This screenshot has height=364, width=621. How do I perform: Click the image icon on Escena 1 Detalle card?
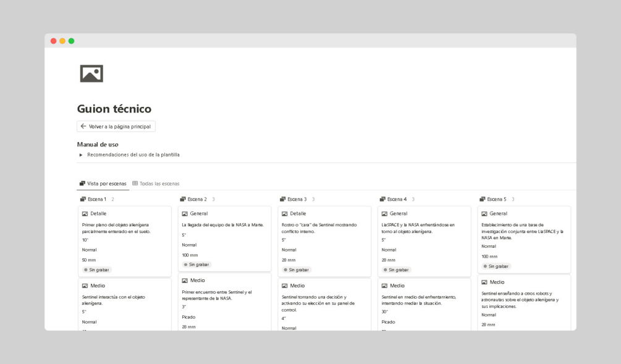(x=85, y=214)
